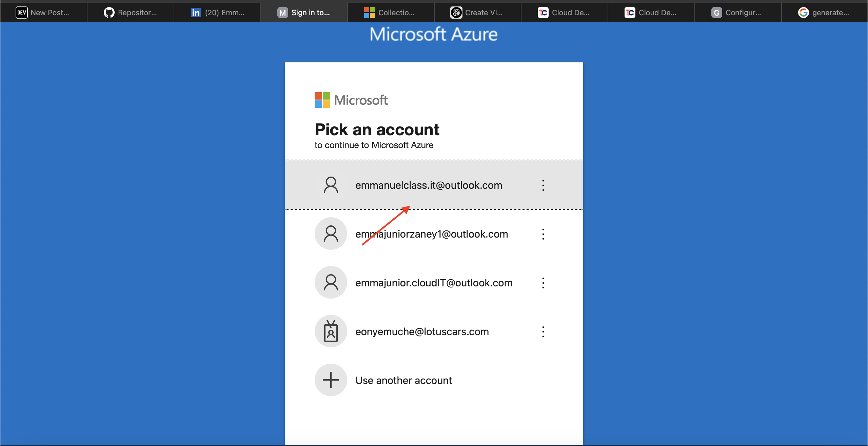Click the M favicon on Sign in tab
Viewport: 868px width, 446px height.
coord(282,13)
